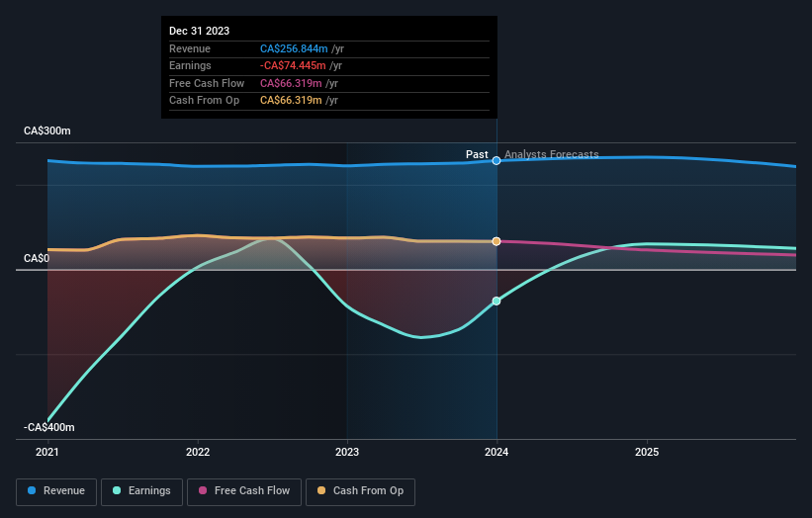Click the Free Cash Flow row label in tooltip

pos(207,83)
